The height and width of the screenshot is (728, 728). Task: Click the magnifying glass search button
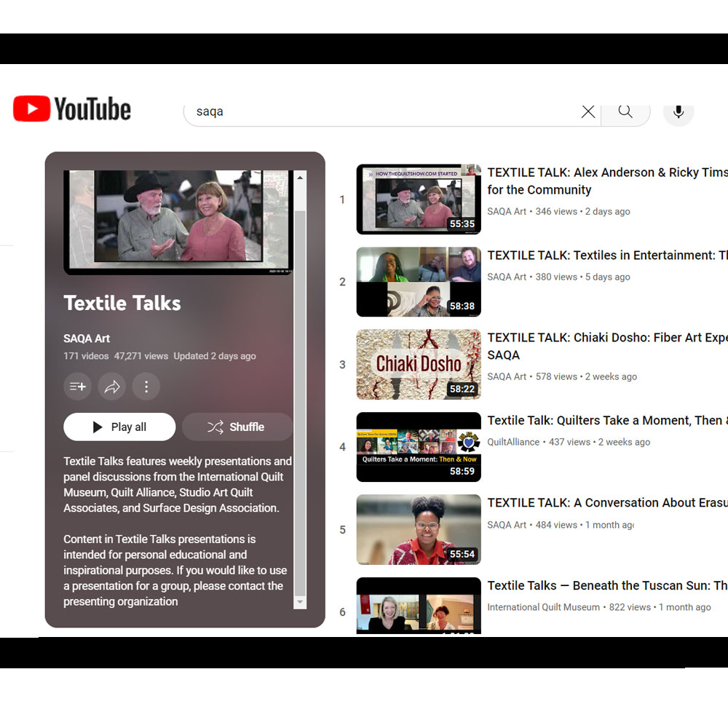coord(625,111)
